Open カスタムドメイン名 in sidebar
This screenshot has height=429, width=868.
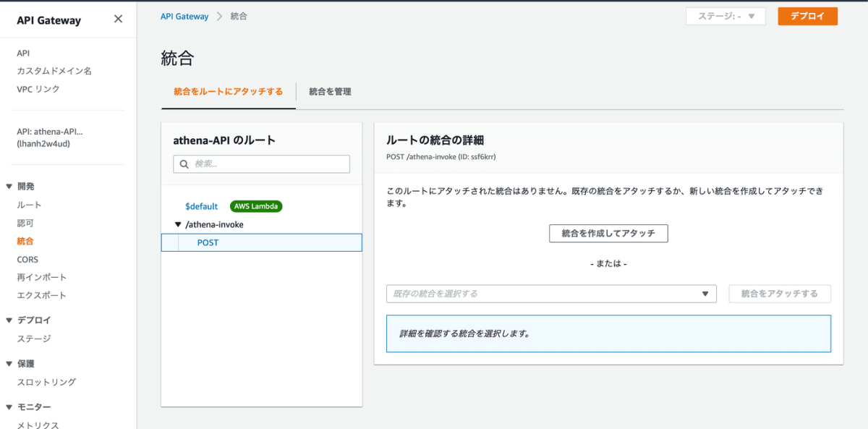coord(54,71)
